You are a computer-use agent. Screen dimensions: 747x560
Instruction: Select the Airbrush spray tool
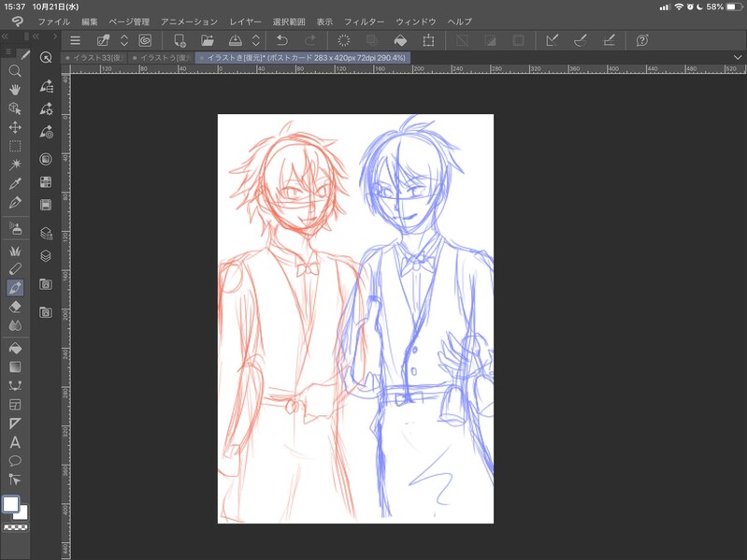15,229
